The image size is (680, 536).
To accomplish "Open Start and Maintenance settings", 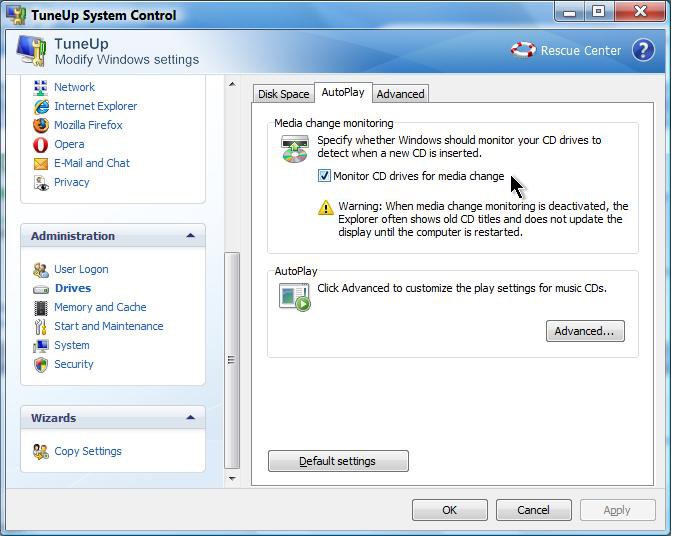I will tap(108, 327).
